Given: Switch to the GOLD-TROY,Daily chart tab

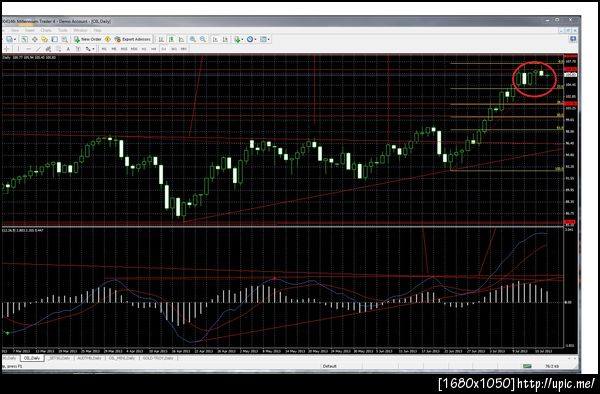Looking at the screenshot, I should [158, 358].
